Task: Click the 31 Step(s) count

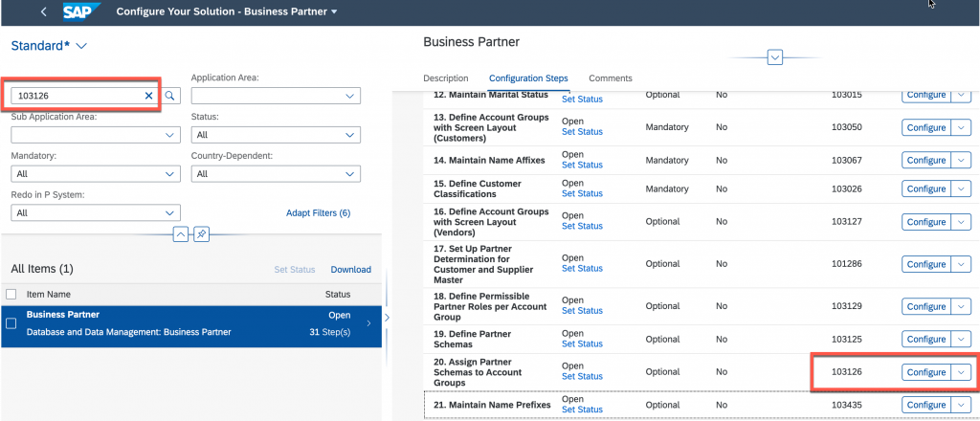Action: click(x=330, y=332)
